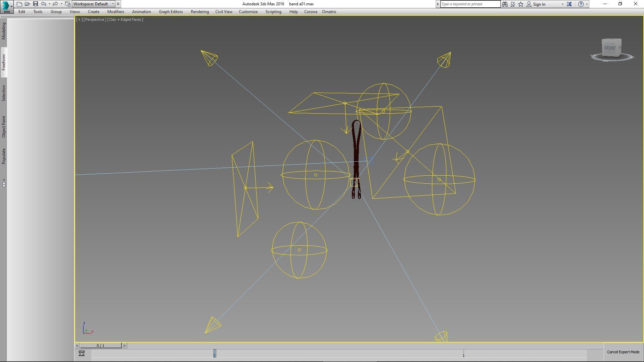Click the Set Project Folder icon
Viewport: 644px width, 362px height.
tap(68, 4)
